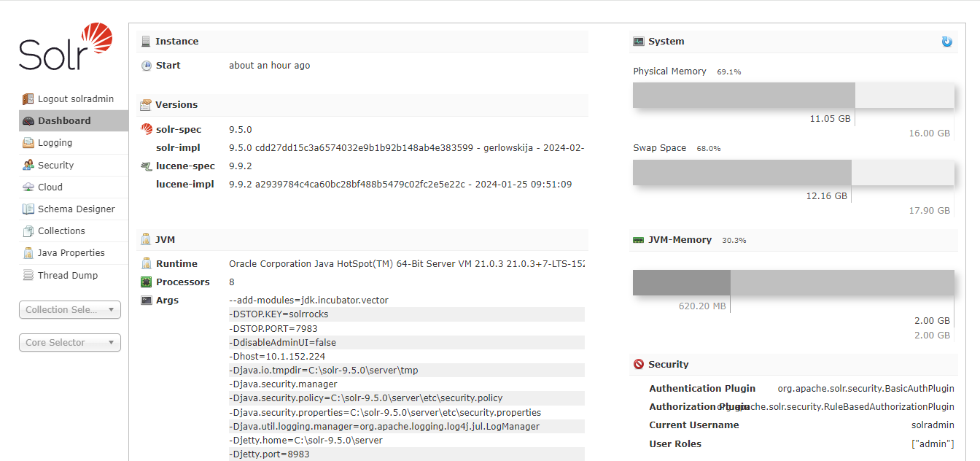Screen dimensions: 980x461
Task: Open the Collection Selector dropdown
Action: (70, 310)
